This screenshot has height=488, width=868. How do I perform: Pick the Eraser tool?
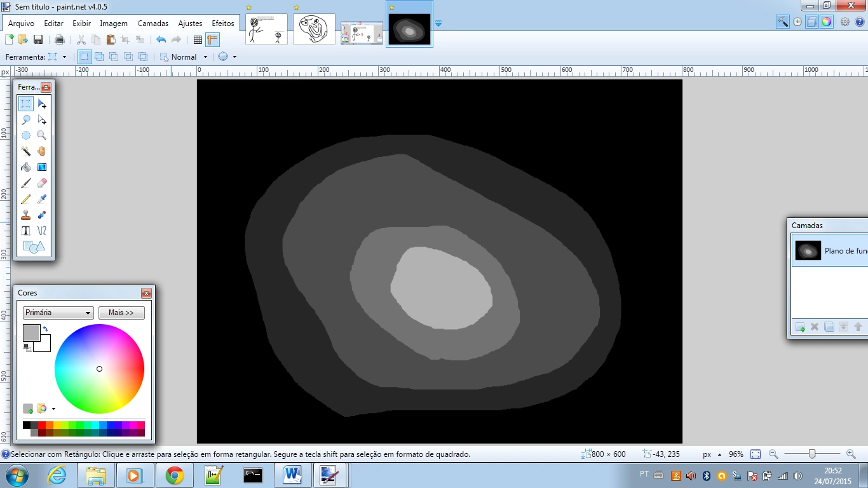coord(42,183)
